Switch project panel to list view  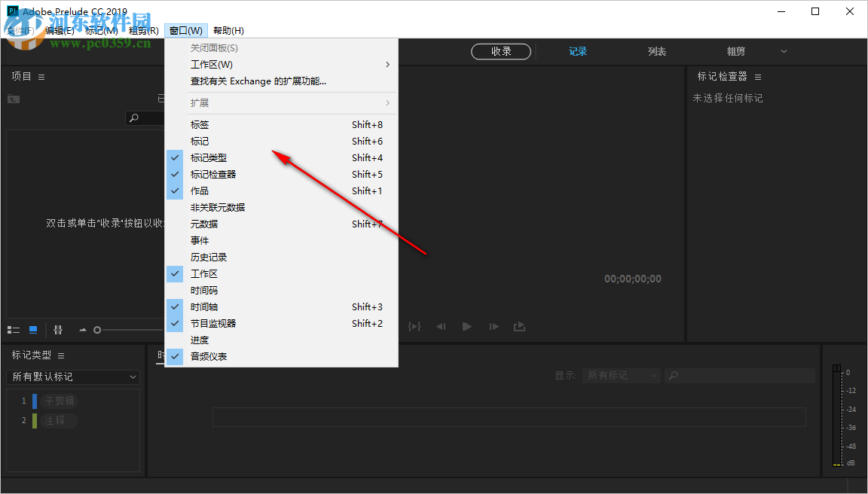pyautogui.click(x=14, y=329)
